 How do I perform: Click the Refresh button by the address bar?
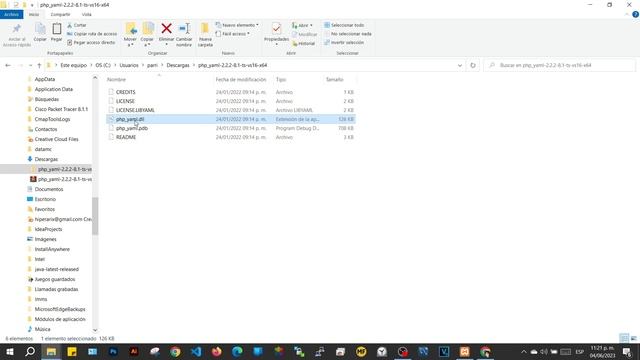pos(473,65)
